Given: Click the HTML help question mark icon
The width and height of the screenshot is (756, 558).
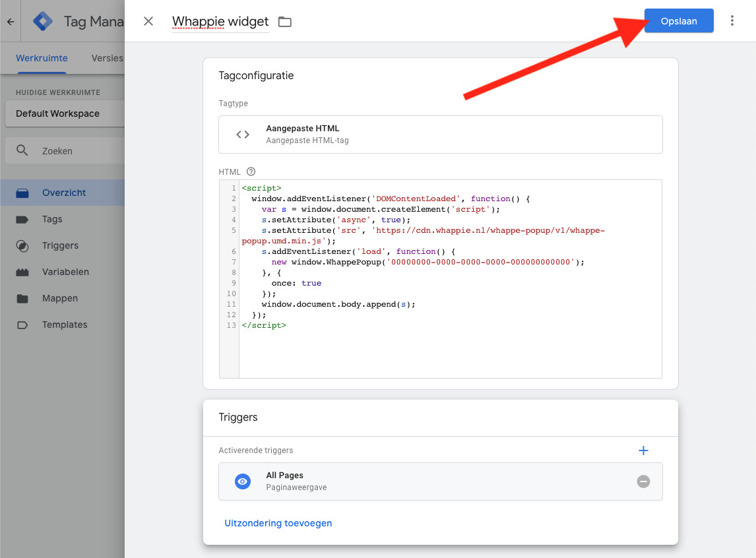Looking at the screenshot, I should (x=251, y=171).
